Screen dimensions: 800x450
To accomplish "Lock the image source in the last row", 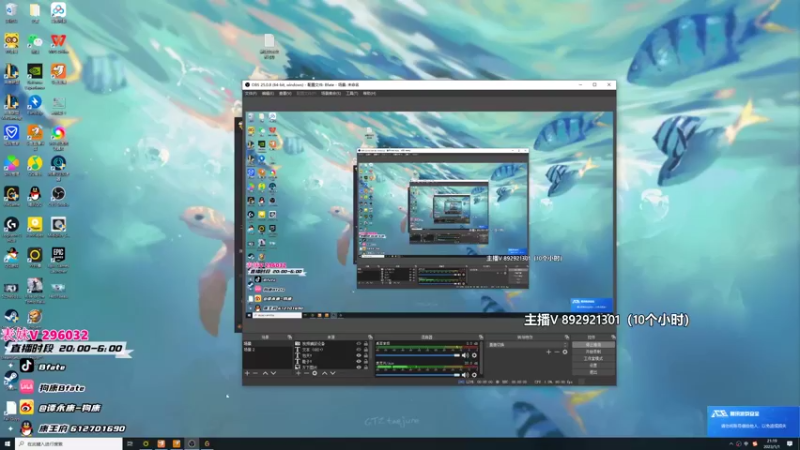I will [x=365, y=367].
